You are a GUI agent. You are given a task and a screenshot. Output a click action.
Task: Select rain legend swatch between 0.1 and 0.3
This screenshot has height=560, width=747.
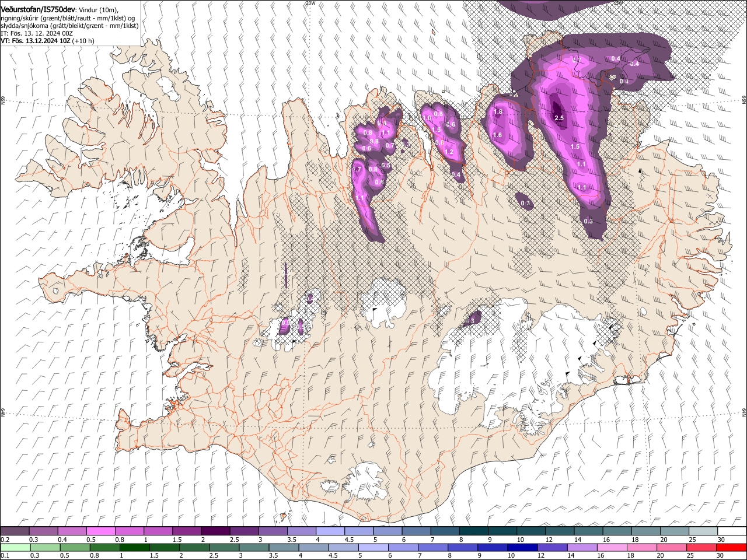16,547
